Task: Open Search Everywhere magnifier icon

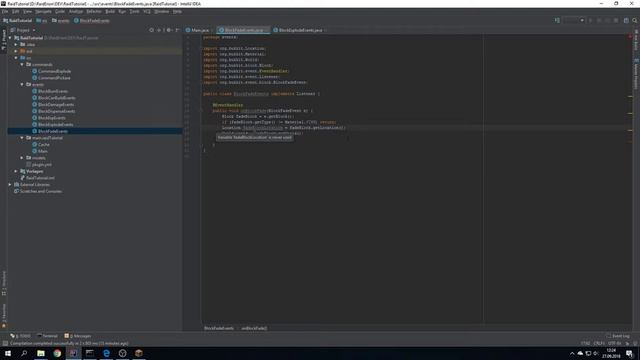Action: click(x=635, y=20)
